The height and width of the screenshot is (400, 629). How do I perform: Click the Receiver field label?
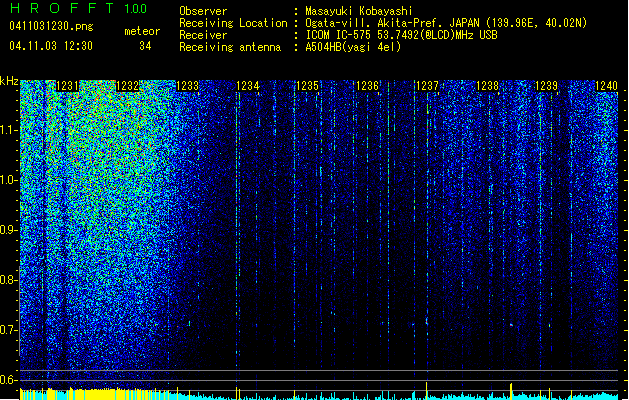click(203, 35)
